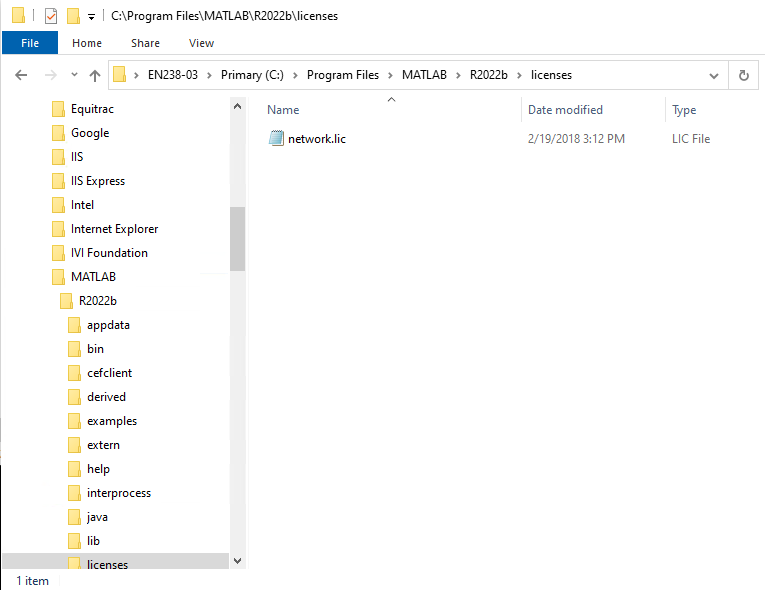Switch to the Home ribbon tab
Screen dimensions: 765x590
pyautogui.click(x=87, y=43)
